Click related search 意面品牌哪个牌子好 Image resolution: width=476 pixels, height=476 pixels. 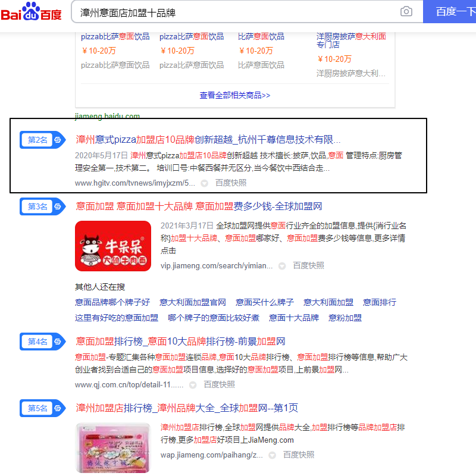point(112,302)
